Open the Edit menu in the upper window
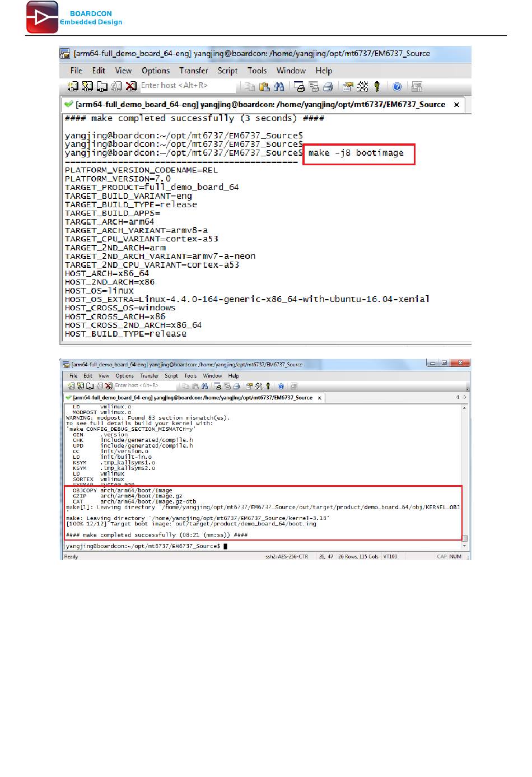The image size is (532, 777). coord(99,71)
